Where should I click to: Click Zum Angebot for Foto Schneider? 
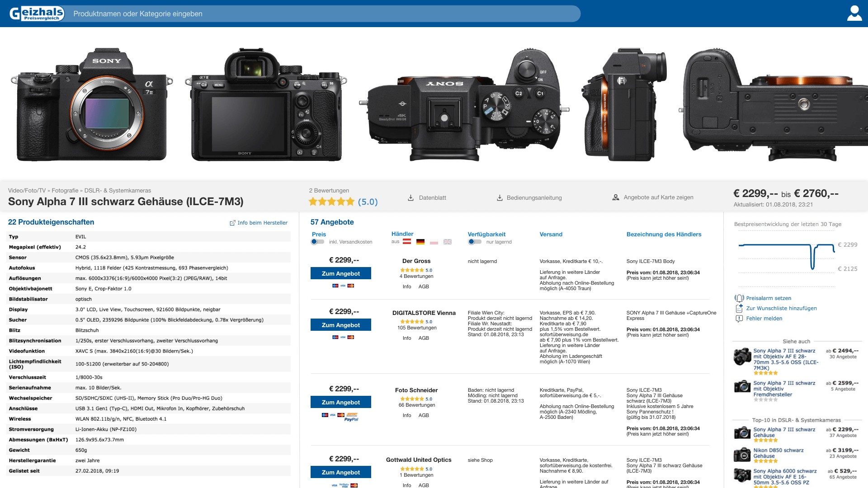click(341, 402)
